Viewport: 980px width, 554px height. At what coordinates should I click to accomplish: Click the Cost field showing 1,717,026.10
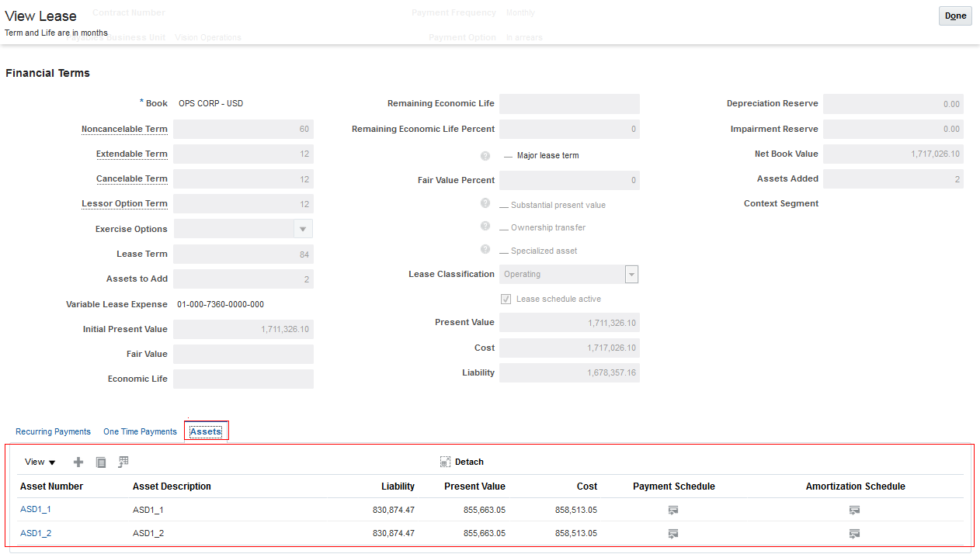(569, 348)
